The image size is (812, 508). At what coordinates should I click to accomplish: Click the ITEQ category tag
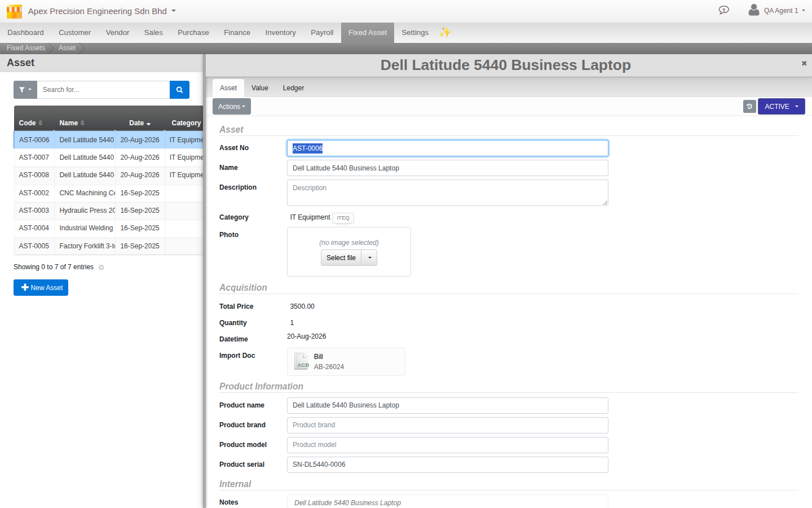(x=343, y=218)
